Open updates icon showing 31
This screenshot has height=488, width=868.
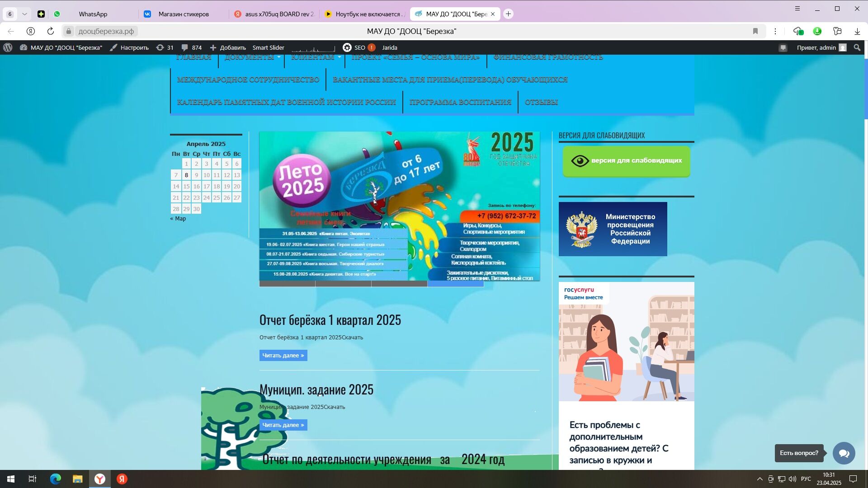pos(165,47)
